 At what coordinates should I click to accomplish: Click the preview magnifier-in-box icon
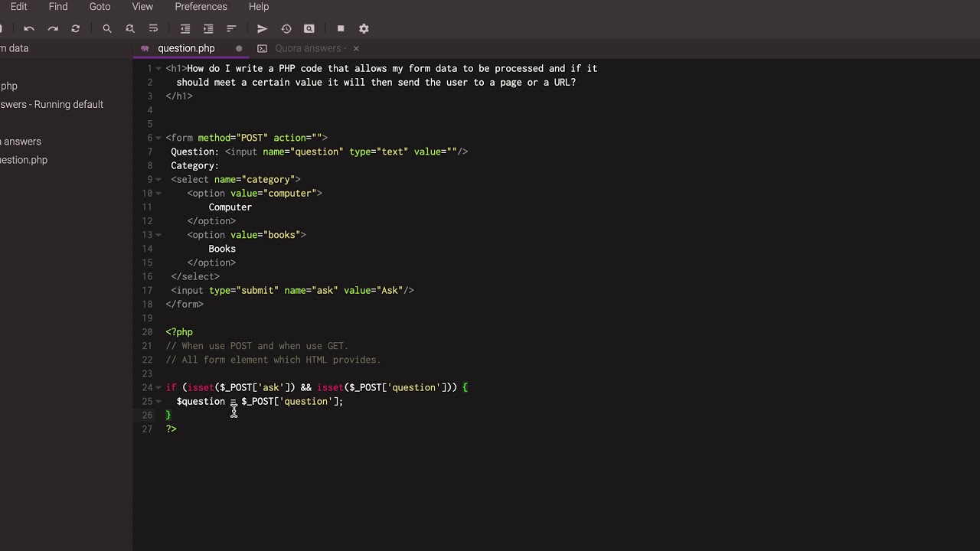(x=309, y=28)
